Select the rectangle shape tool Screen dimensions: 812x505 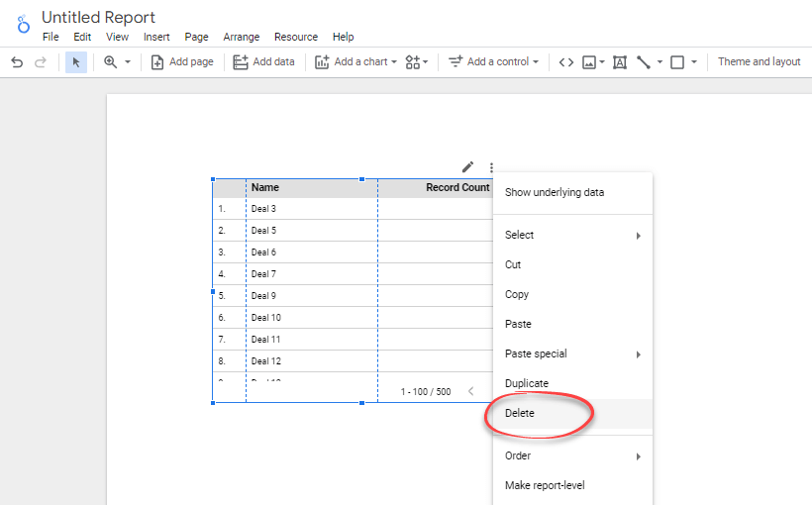coord(677,62)
